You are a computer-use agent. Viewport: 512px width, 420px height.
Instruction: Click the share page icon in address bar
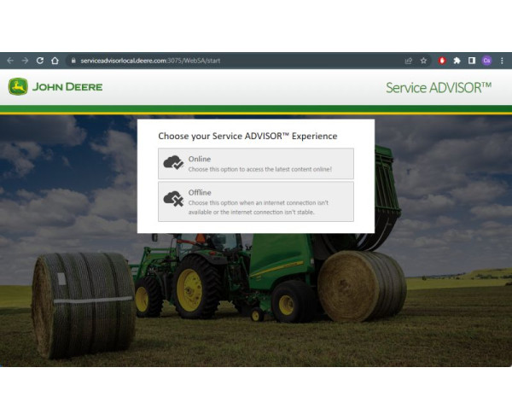[x=408, y=61]
